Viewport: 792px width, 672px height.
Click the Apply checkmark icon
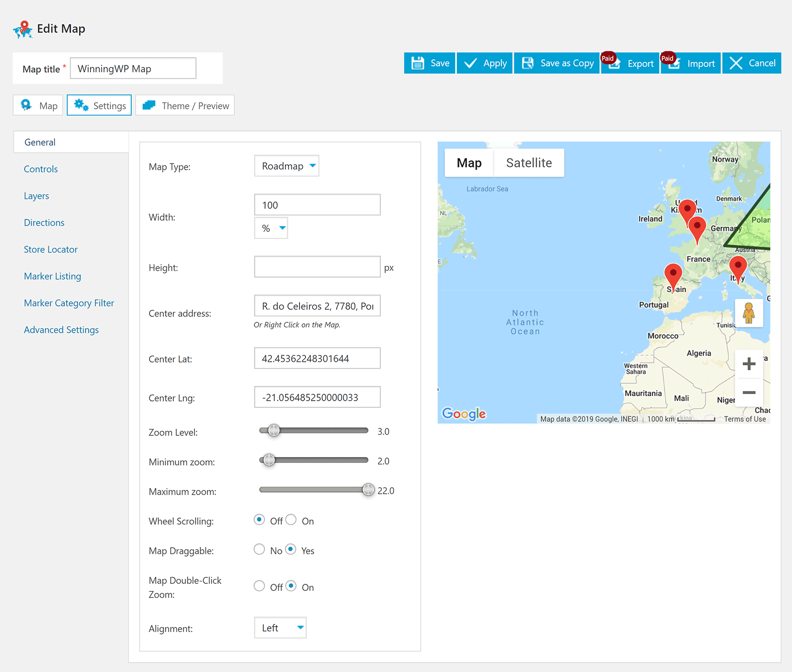click(470, 63)
